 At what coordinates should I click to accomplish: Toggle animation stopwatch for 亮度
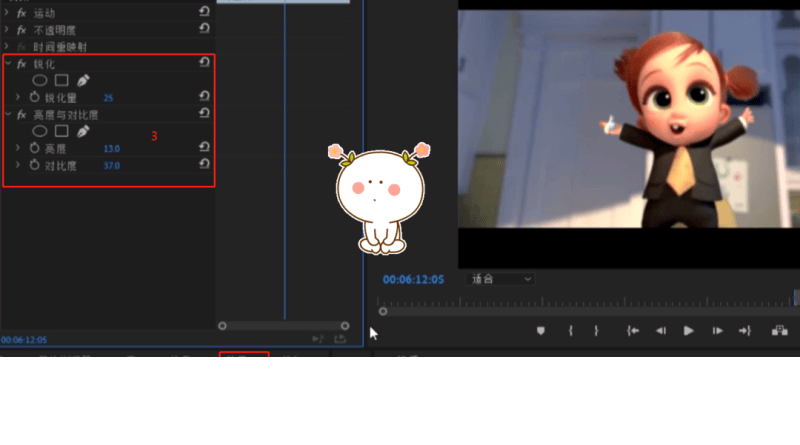tap(34, 148)
